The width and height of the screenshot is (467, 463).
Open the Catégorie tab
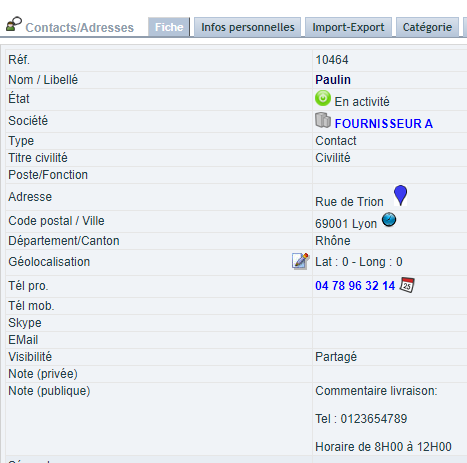[427, 27]
